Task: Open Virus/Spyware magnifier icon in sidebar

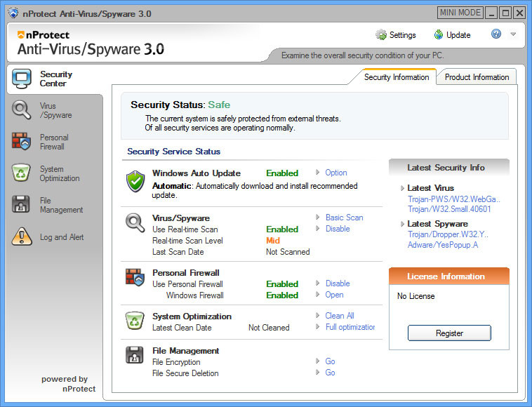Action: coord(21,110)
